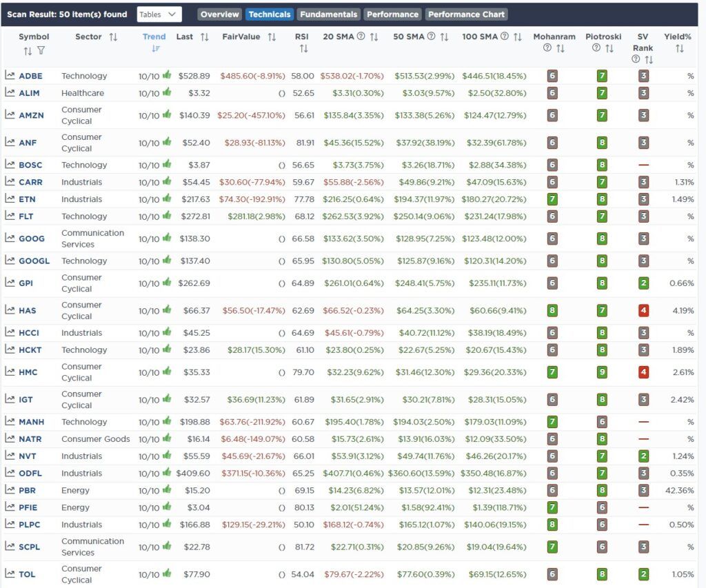This screenshot has width=706, height=588.
Task: Click the help icon next to 20 SMA
Action: point(361,37)
